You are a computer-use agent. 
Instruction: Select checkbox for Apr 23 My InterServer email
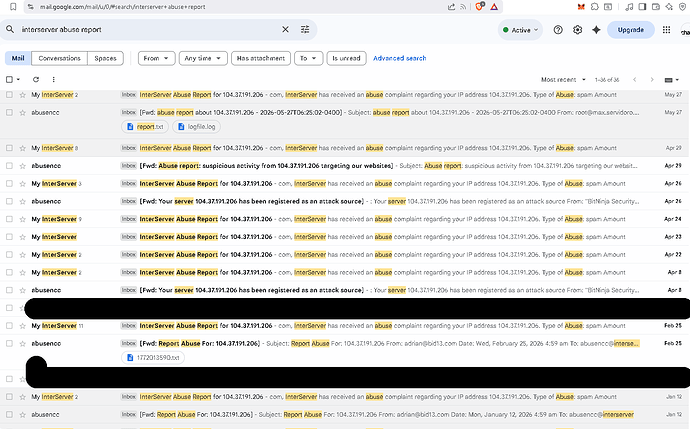[x=9, y=237]
